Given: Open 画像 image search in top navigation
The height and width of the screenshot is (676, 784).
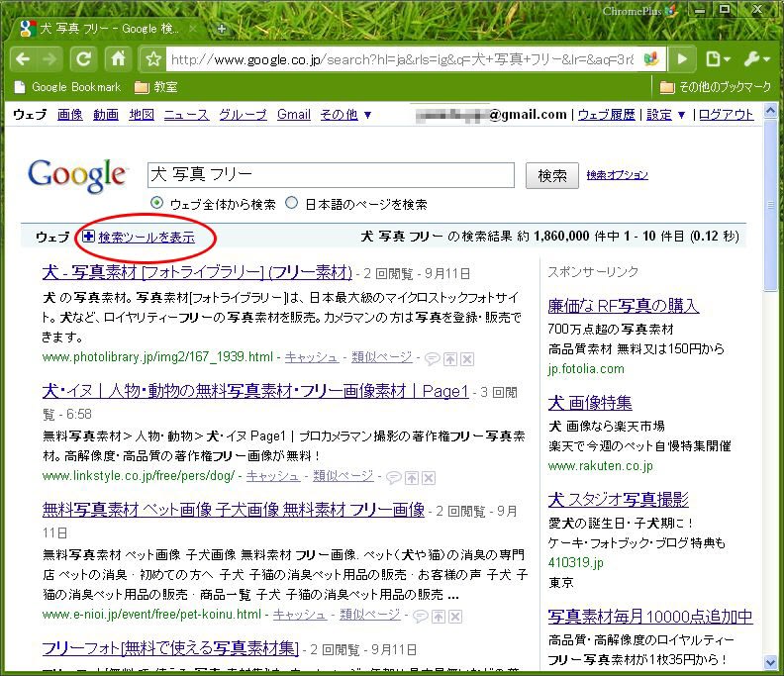Looking at the screenshot, I should click(70, 115).
